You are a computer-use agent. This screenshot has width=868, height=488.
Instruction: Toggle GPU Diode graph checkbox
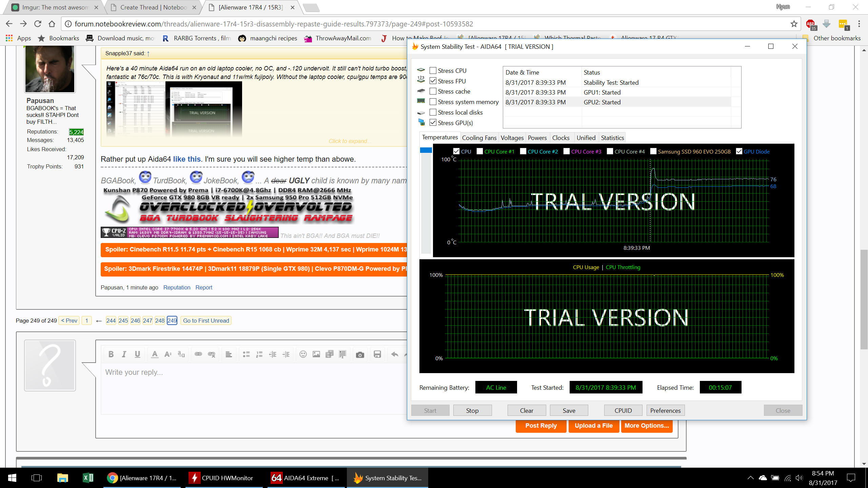(x=739, y=151)
